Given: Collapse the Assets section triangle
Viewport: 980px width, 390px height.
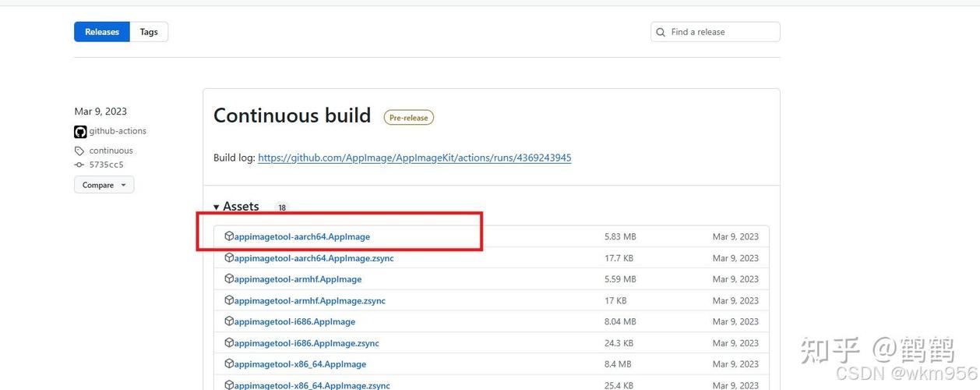Looking at the screenshot, I should [217, 207].
